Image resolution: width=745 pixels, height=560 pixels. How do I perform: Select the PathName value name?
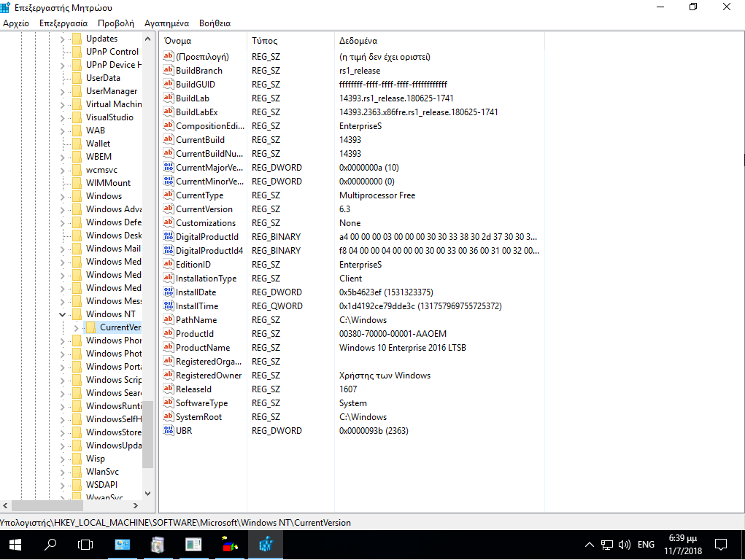point(196,319)
